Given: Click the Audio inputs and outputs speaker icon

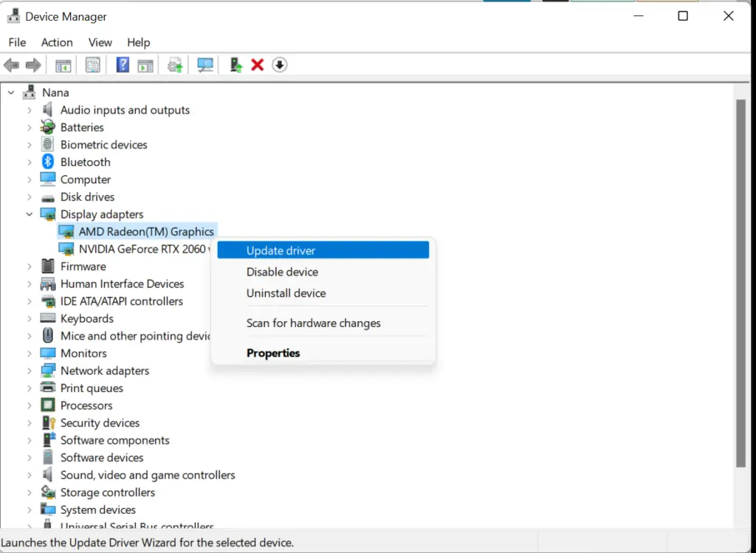Looking at the screenshot, I should 48,109.
